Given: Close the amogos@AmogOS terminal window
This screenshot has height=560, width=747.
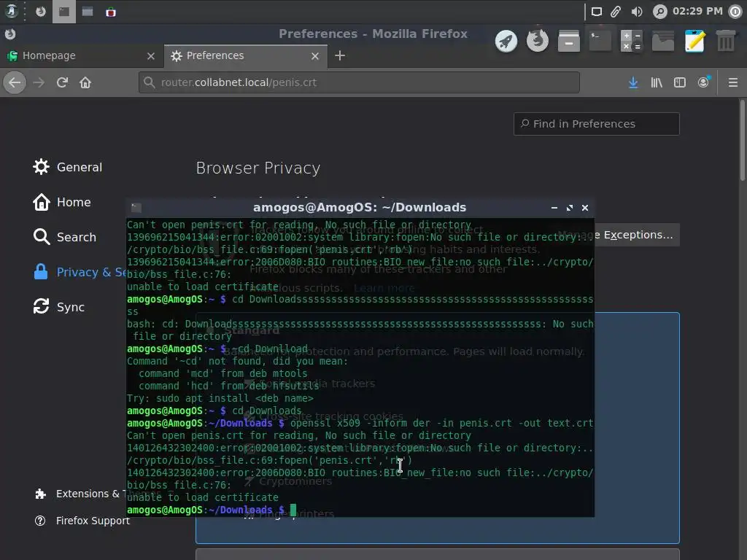Looking at the screenshot, I should coord(585,208).
